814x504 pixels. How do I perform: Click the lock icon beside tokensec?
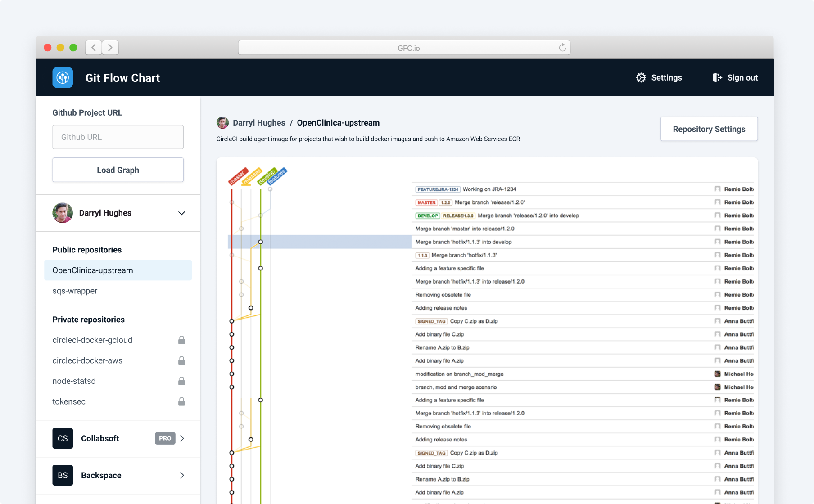[181, 401]
